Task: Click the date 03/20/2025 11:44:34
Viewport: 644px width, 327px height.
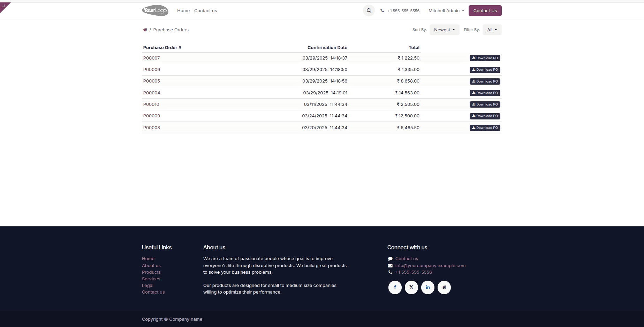Action: pyautogui.click(x=325, y=128)
